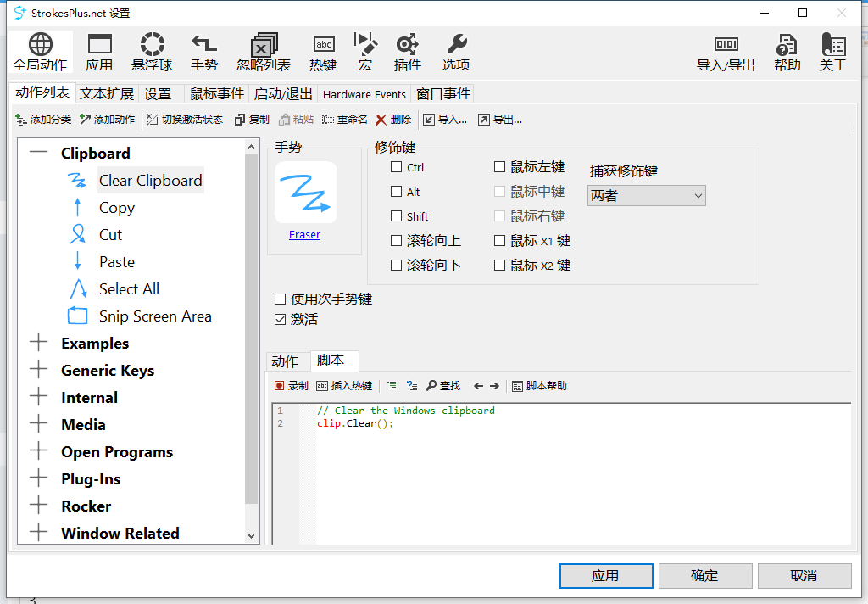Expand the Rocker category

[x=38, y=506]
